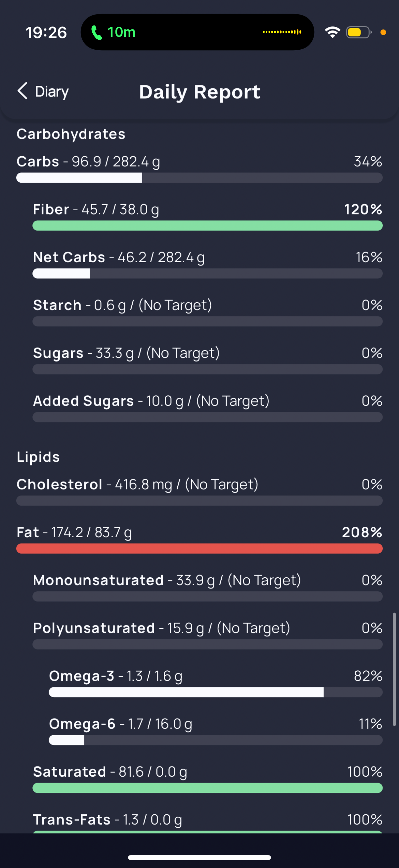Go back to Diary

pyautogui.click(x=43, y=91)
